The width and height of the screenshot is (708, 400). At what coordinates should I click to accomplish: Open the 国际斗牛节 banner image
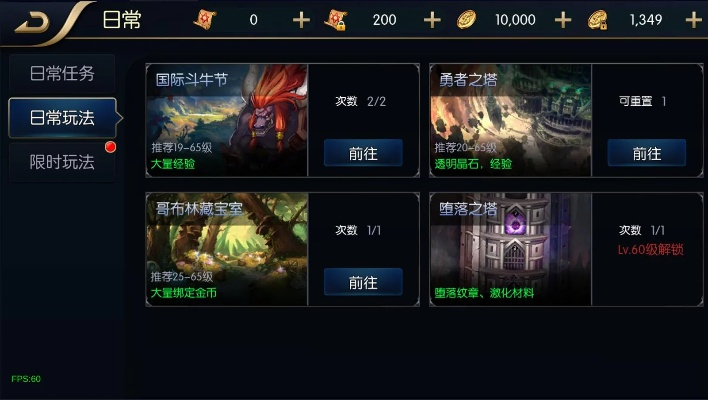tap(227, 121)
